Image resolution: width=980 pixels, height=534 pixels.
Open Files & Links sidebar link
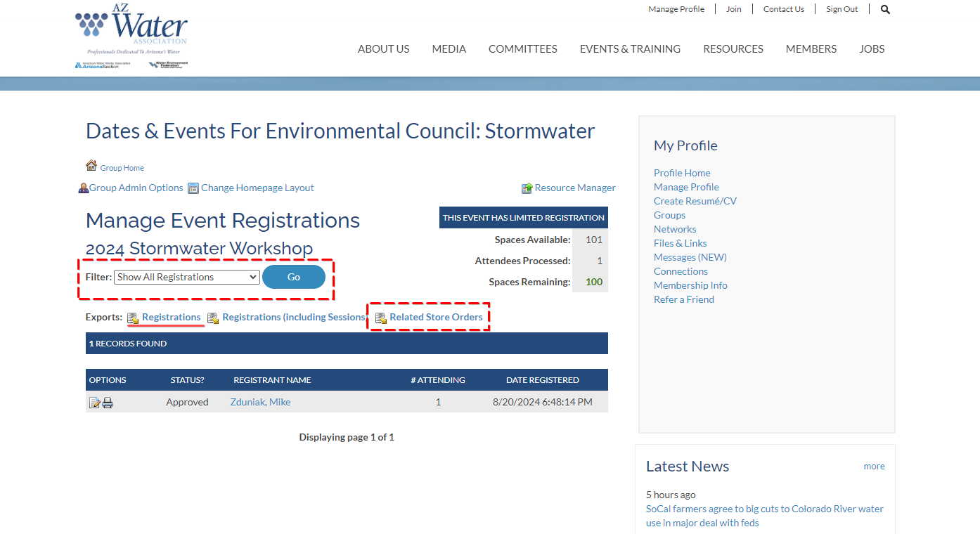pyautogui.click(x=681, y=243)
